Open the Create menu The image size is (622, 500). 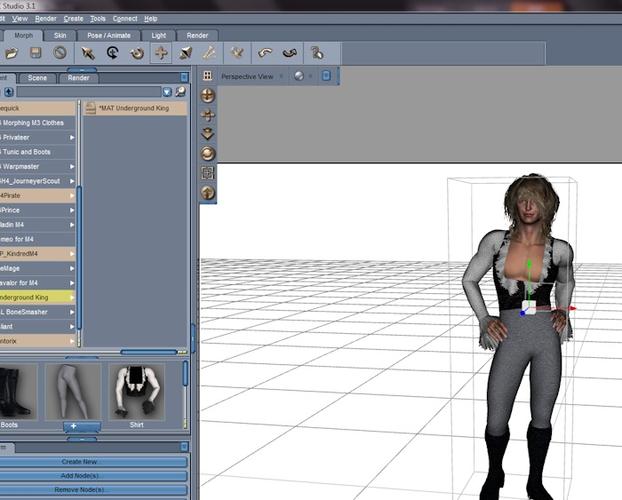click(73, 19)
